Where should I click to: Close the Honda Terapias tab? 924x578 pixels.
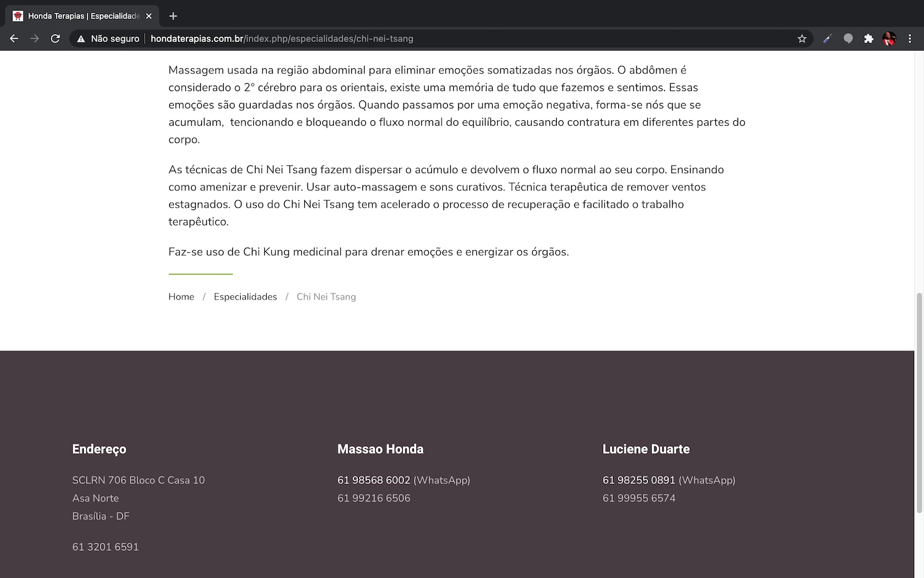(x=148, y=16)
